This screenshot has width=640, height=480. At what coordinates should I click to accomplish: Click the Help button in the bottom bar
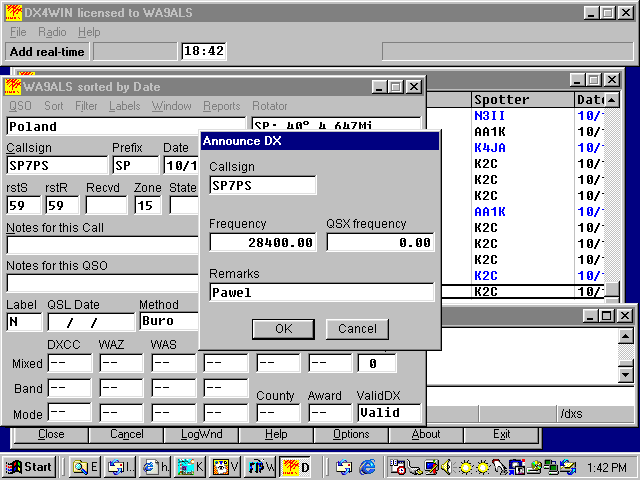tap(276, 434)
